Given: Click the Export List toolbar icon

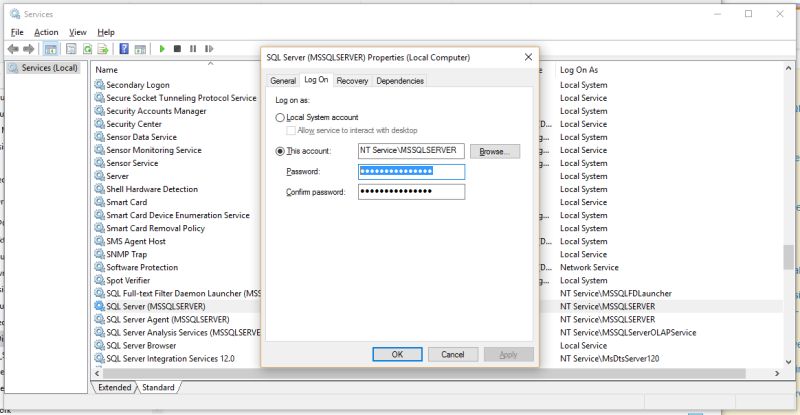Looking at the screenshot, I should click(103, 49).
